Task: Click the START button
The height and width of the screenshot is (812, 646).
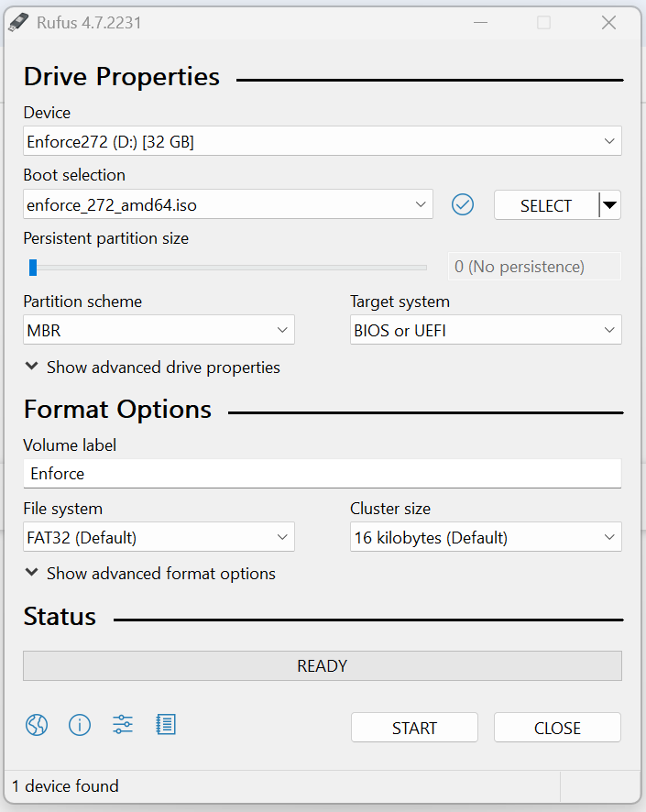Action: pos(414,728)
